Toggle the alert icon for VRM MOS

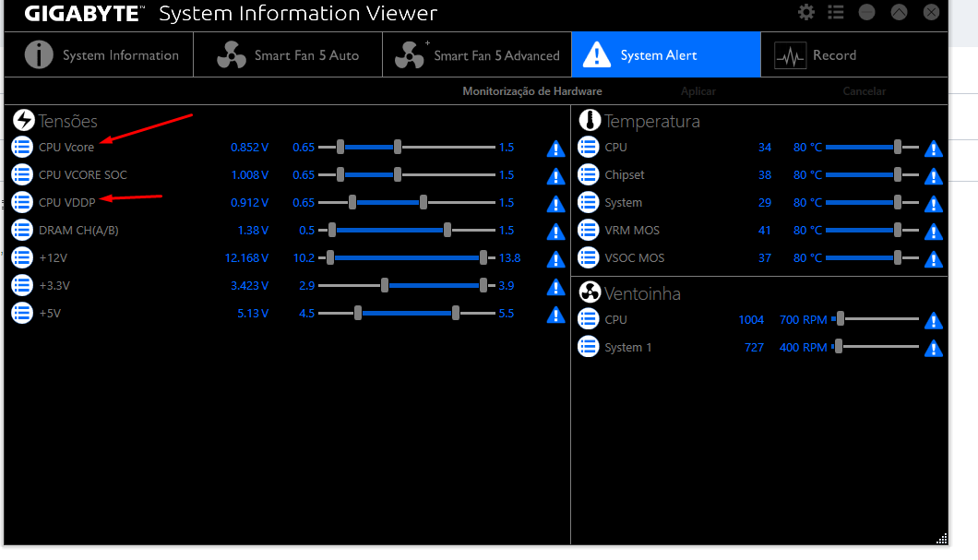(x=933, y=232)
